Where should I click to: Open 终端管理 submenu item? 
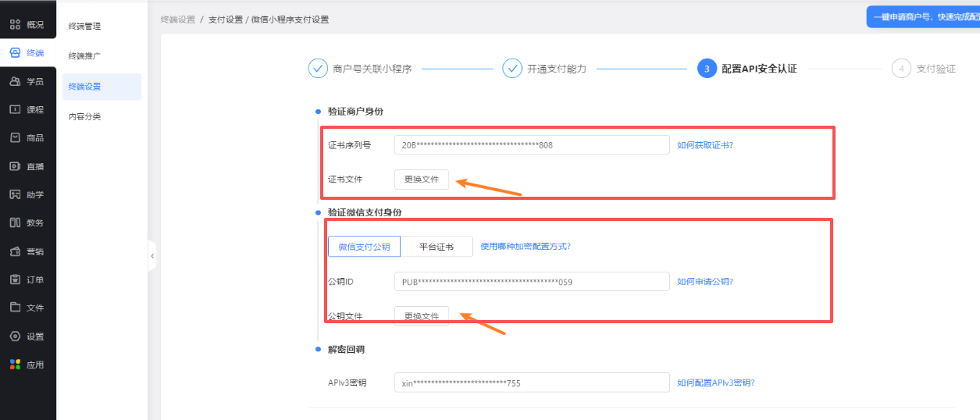(84, 27)
